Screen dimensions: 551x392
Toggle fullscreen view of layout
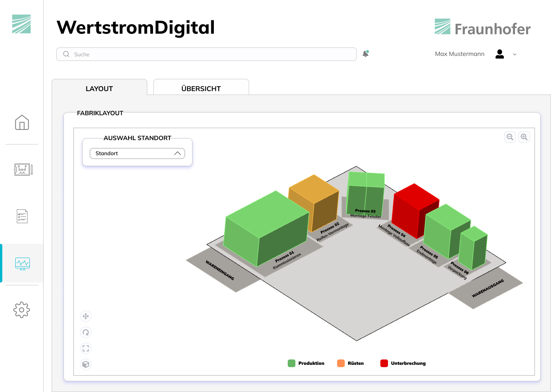(86, 348)
